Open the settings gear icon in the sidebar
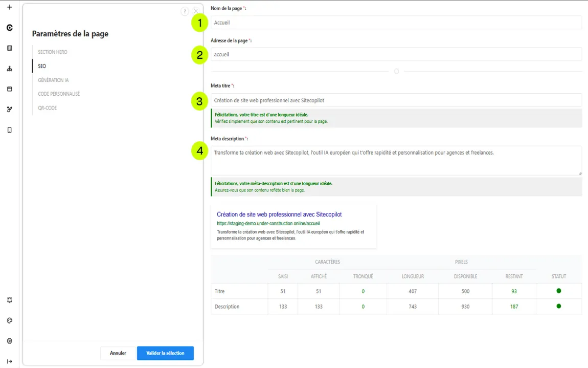The image size is (588, 368). [9, 341]
